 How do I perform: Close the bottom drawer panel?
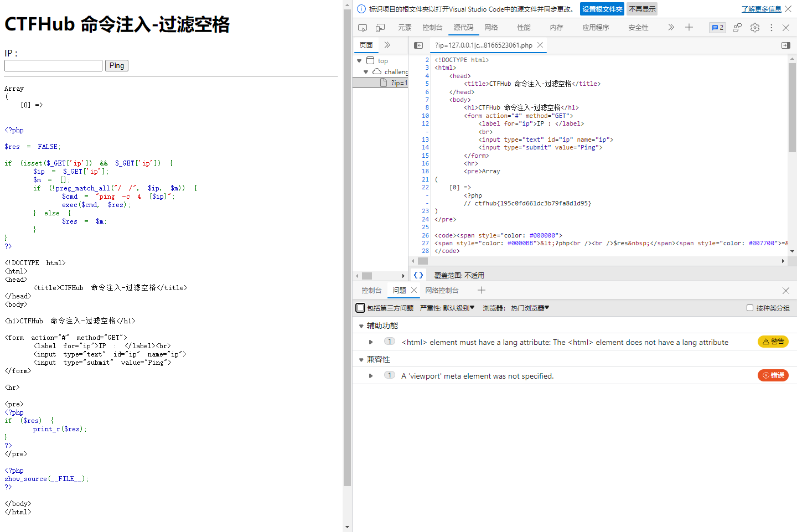pyautogui.click(x=786, y=291)
